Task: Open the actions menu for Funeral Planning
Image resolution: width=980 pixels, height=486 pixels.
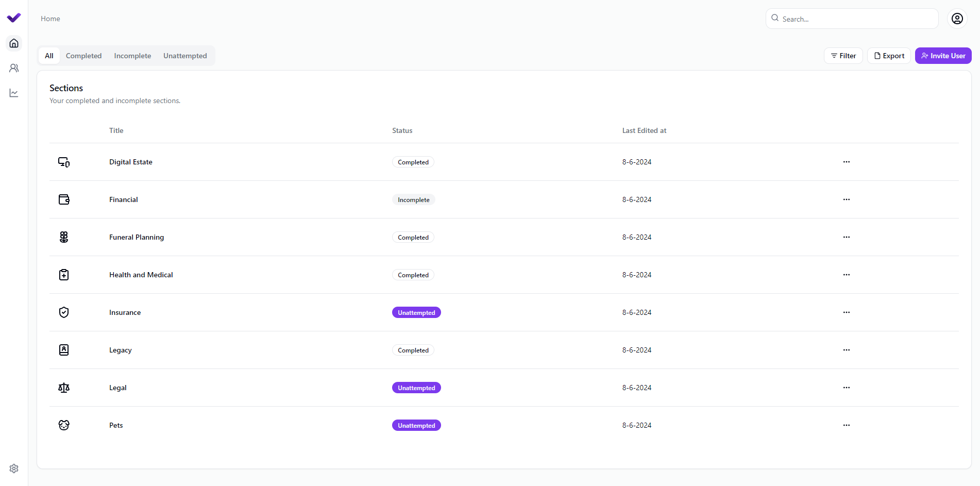Action: (x=846, y=237)
